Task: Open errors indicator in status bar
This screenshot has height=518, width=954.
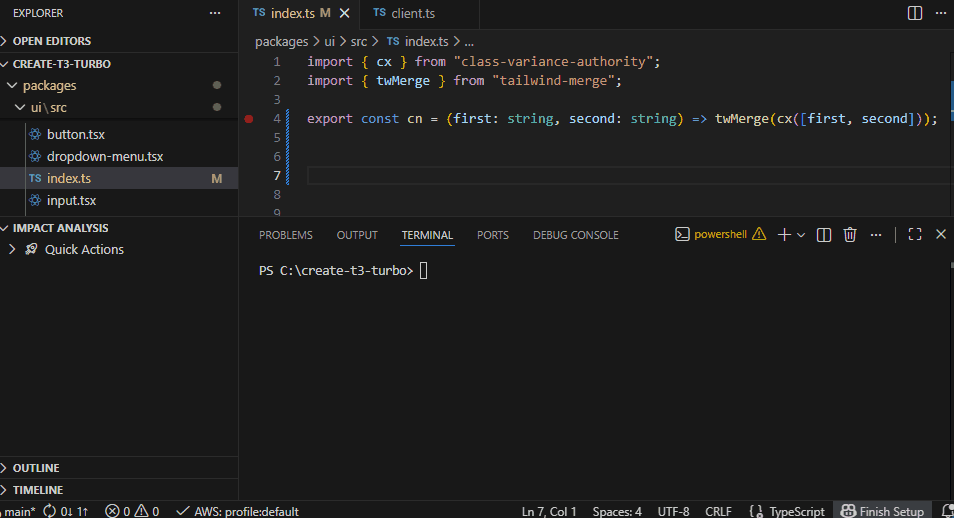Action: 117,511
